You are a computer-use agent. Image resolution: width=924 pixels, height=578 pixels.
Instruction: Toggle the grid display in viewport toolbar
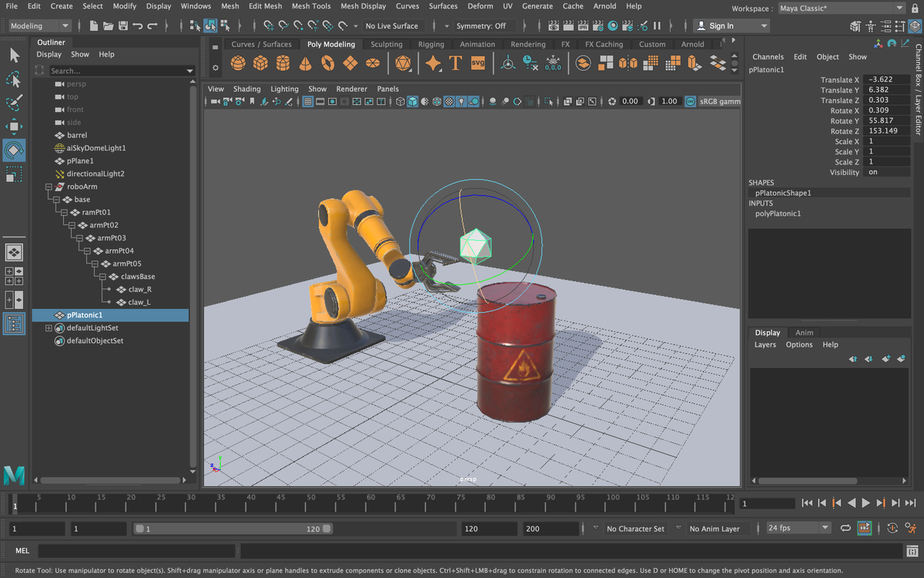point(308,101)
